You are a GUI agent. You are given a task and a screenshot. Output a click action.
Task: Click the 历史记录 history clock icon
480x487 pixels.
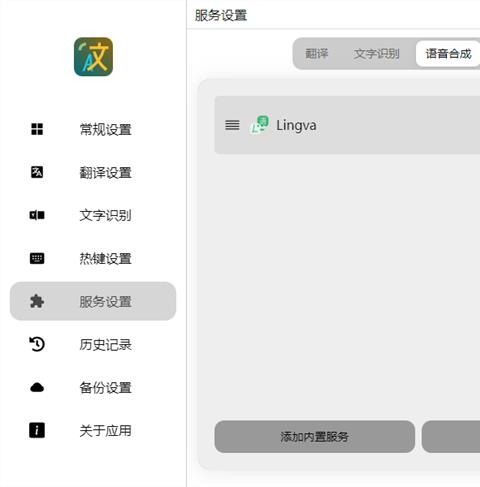coord(37,344)
